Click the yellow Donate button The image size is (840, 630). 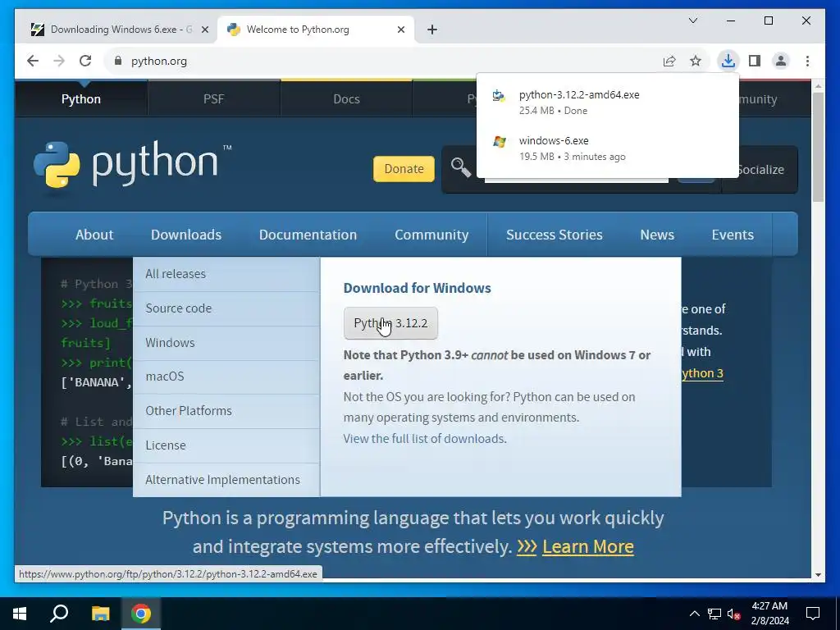(404, 169)
